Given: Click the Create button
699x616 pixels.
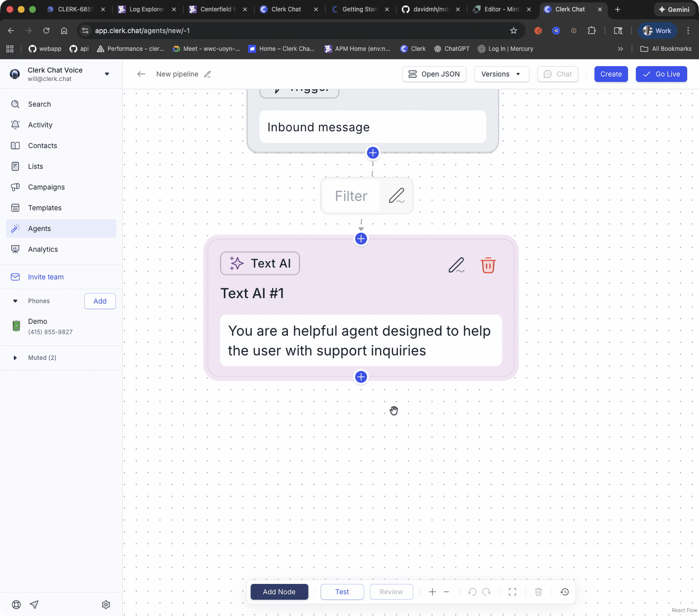Looking at the screenshot, I should pyautogui.click(x=611, y=74).
